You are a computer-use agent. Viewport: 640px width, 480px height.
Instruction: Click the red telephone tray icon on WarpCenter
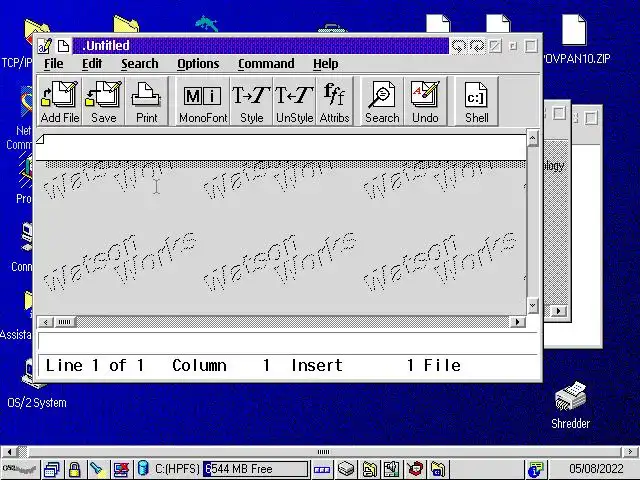click(x=416, y=469)
